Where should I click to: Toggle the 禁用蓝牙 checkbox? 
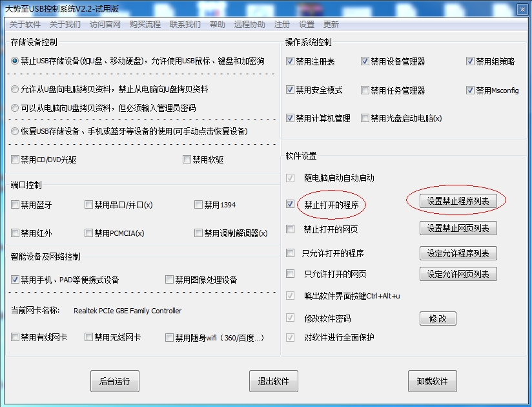coord(15,205)
